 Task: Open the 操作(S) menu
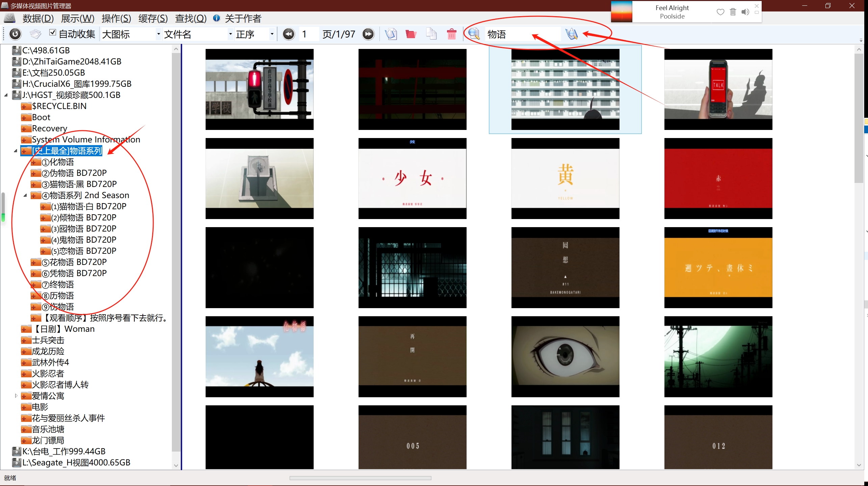pos(116,18)
